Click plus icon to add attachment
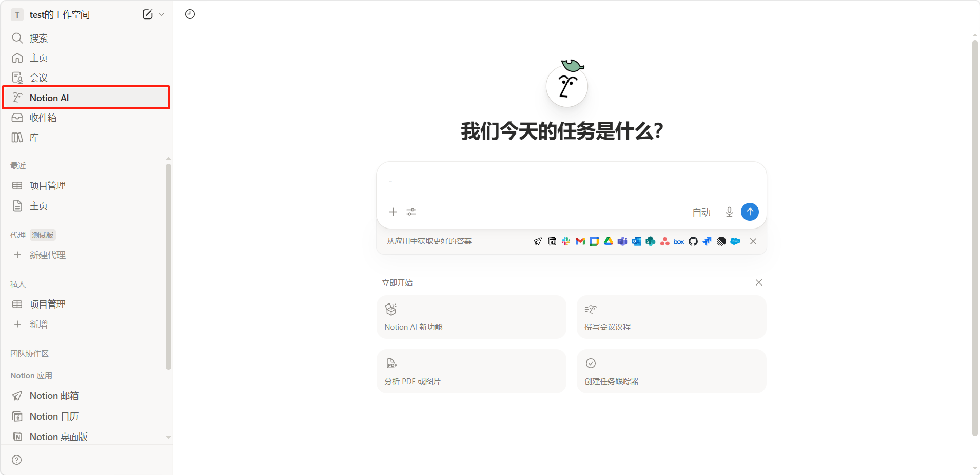 (393, 212)
